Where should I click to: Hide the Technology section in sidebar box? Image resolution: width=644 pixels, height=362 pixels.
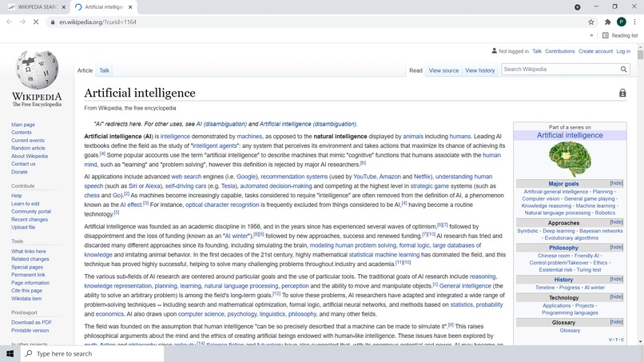pos(617,297)
